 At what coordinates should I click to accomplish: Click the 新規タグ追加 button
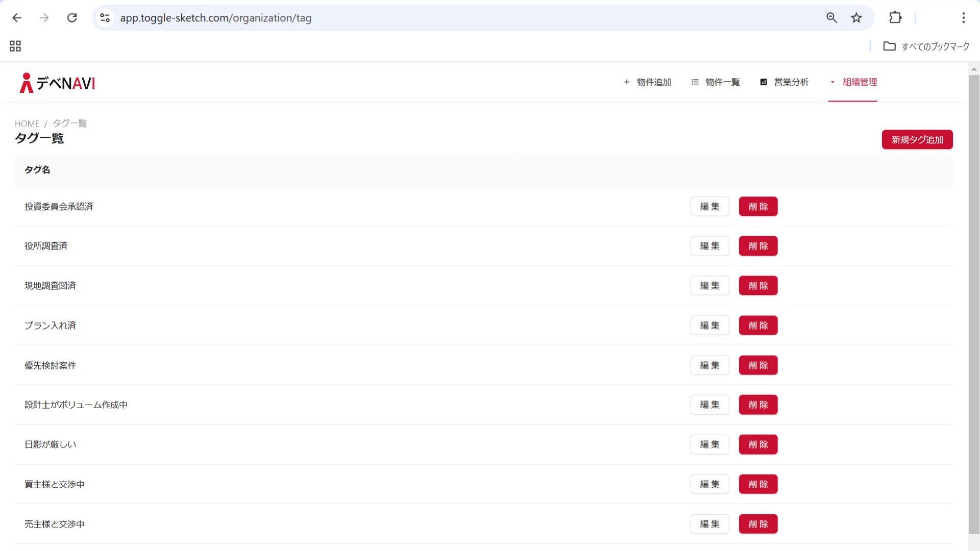(917, 139)
